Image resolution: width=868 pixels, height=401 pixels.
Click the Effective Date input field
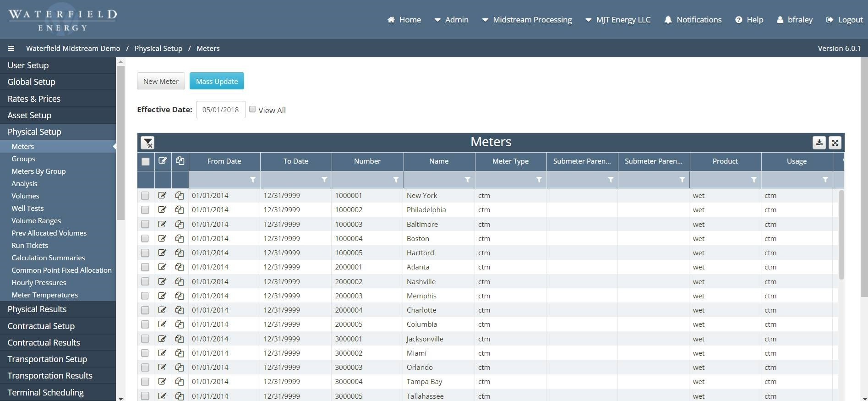tap(221, 110)
